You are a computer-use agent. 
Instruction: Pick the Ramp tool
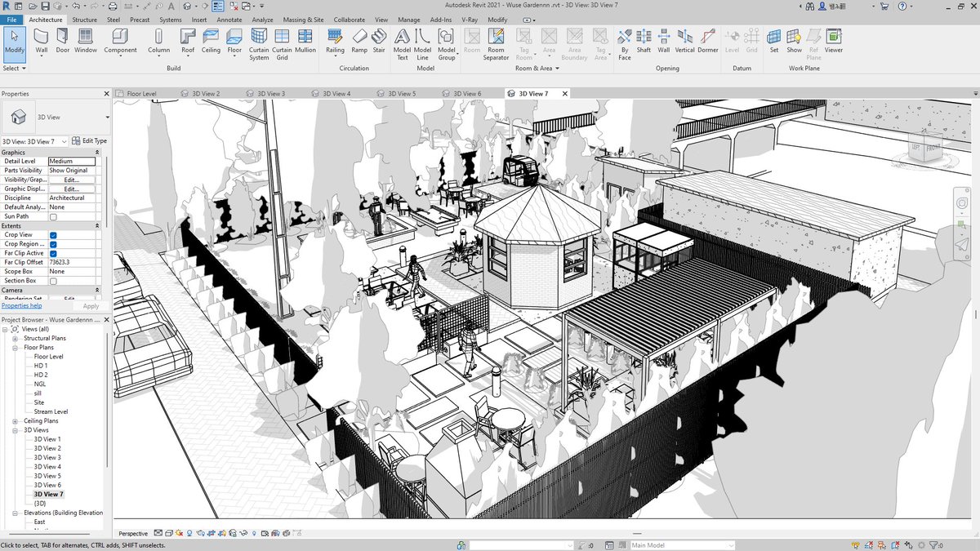click(359, 42)
